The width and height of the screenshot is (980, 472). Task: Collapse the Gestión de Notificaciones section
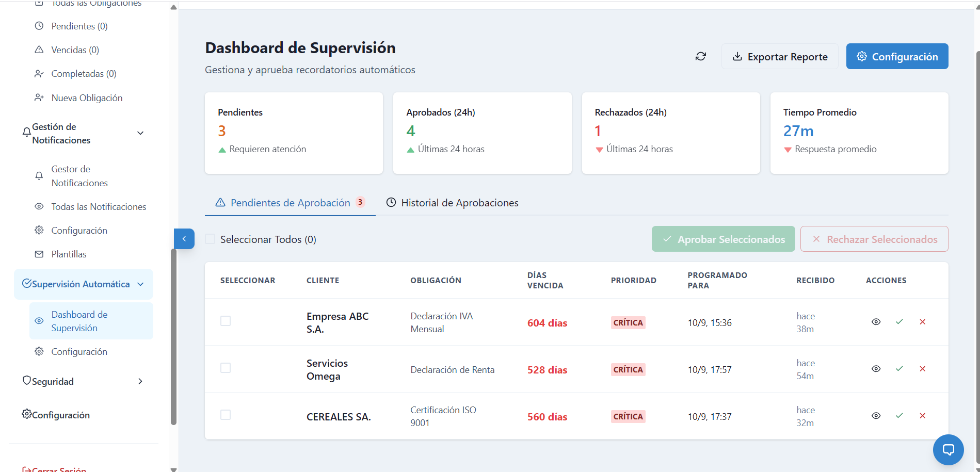(x=140, y=133)
